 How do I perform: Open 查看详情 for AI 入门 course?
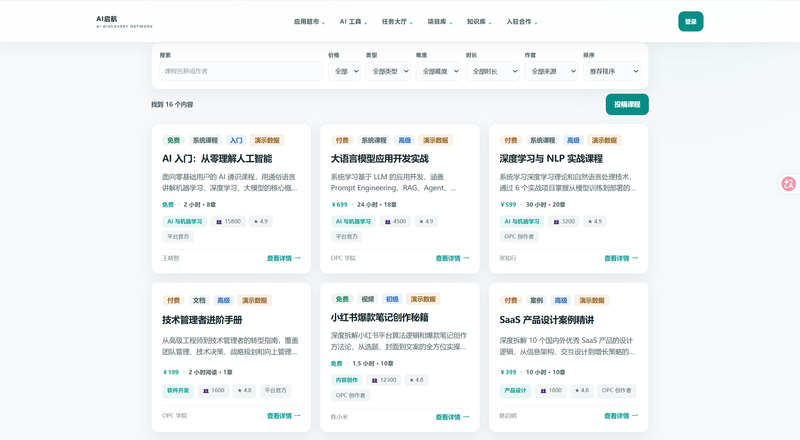(284, 258)
